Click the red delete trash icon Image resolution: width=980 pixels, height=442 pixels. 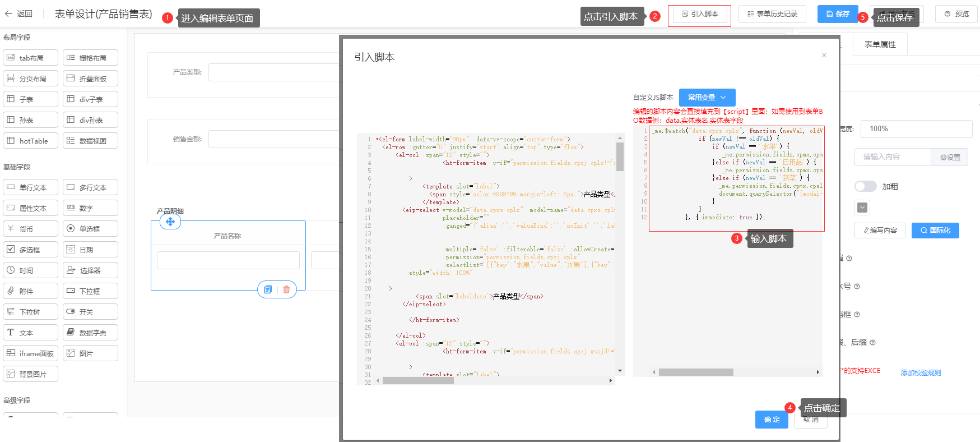click(x=286, y=289)
